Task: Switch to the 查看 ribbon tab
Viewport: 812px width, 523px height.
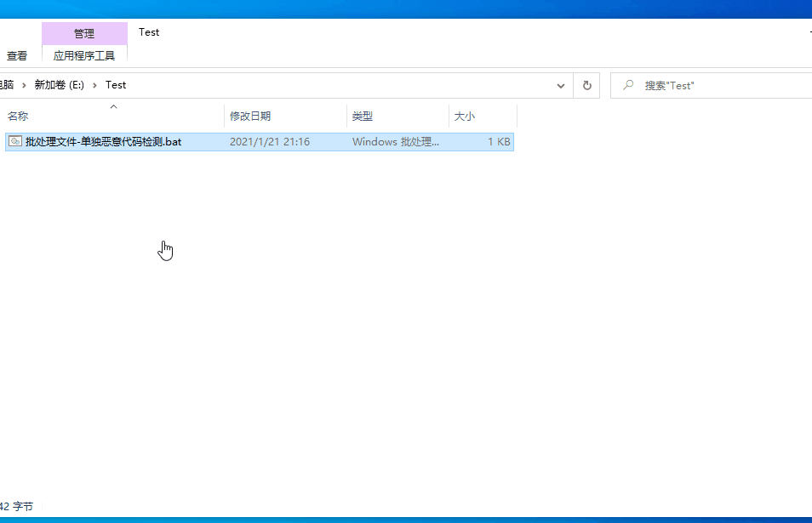Action: coord(17,54)
